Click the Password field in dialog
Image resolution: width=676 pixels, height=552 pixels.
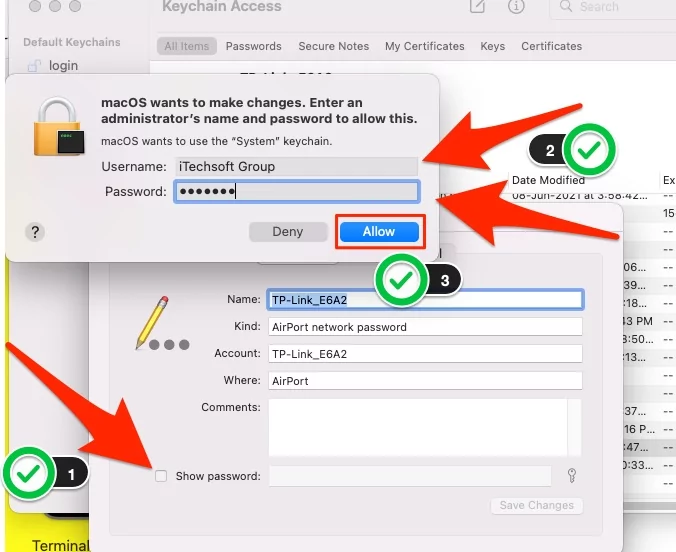(x=297, y=191)
